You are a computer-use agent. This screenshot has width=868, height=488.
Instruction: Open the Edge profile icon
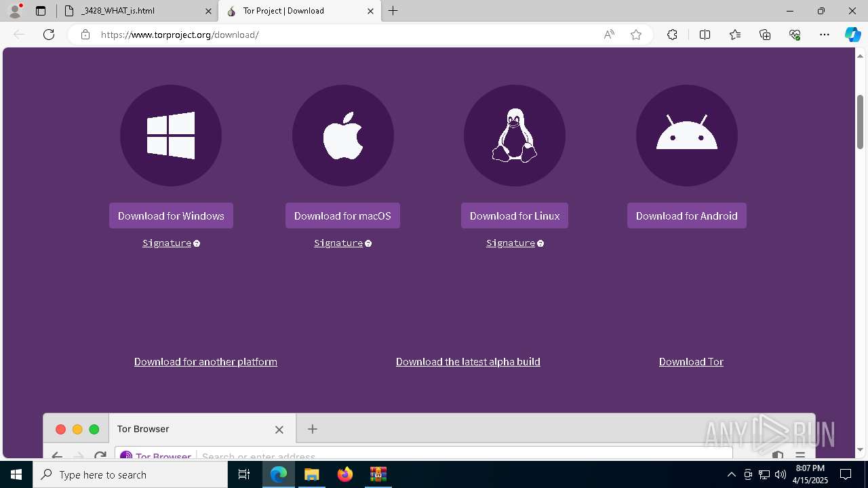click(15, 11)
